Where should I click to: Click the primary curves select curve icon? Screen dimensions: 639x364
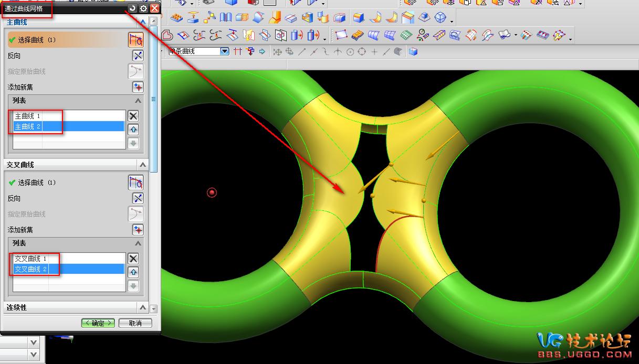coord(135,39)
